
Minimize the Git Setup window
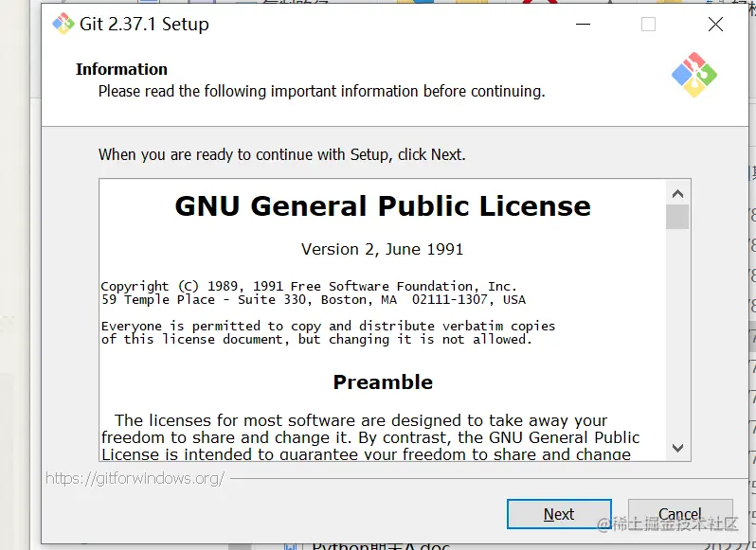[583, 24]
